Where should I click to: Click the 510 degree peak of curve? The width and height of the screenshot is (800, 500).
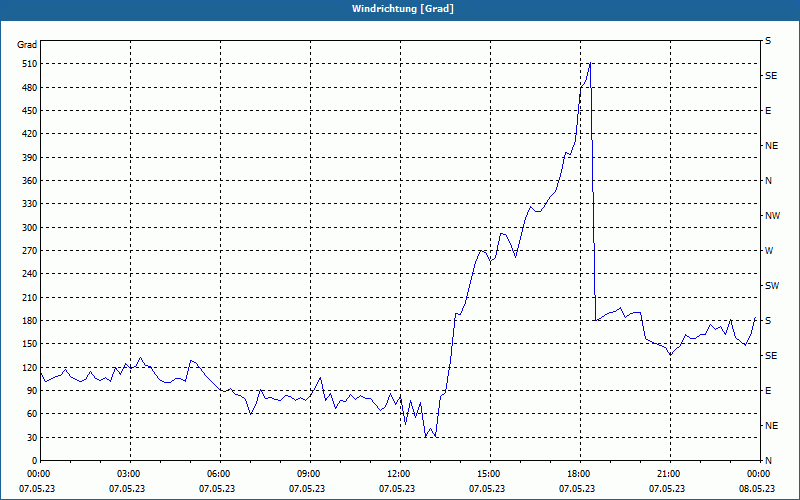[x=590, y=63]
